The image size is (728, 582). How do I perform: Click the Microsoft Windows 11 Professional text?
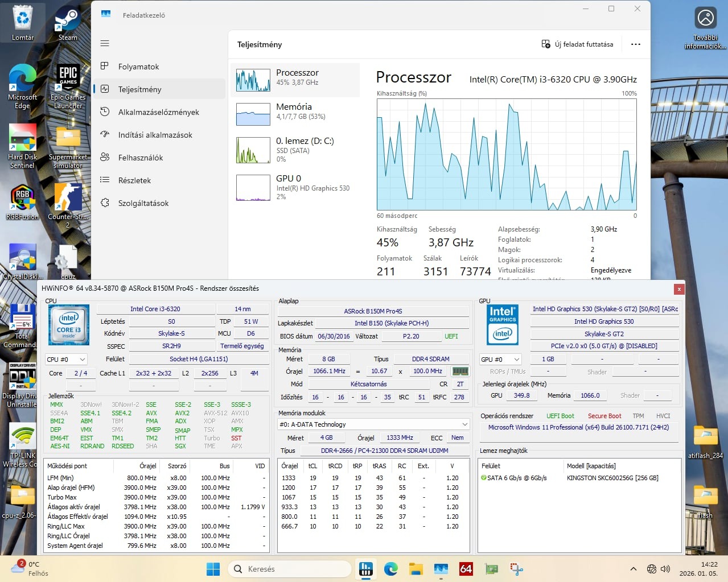point(578,427)
